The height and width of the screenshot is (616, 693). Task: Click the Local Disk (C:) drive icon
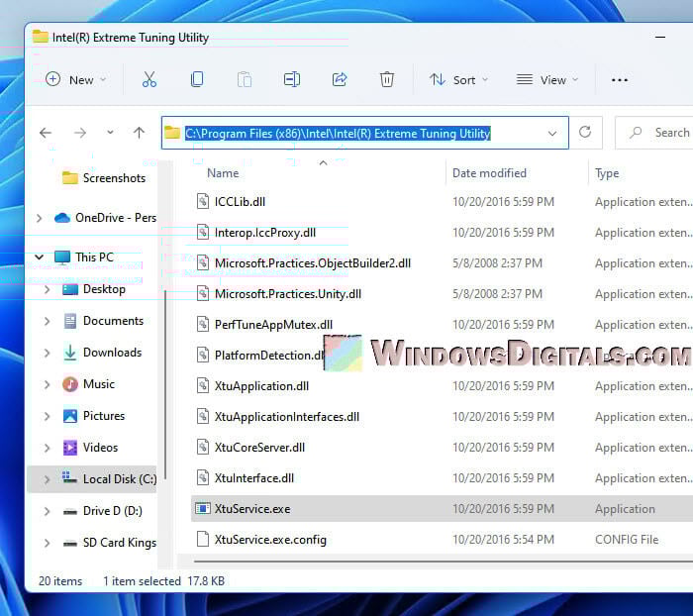tap(69, 477)
